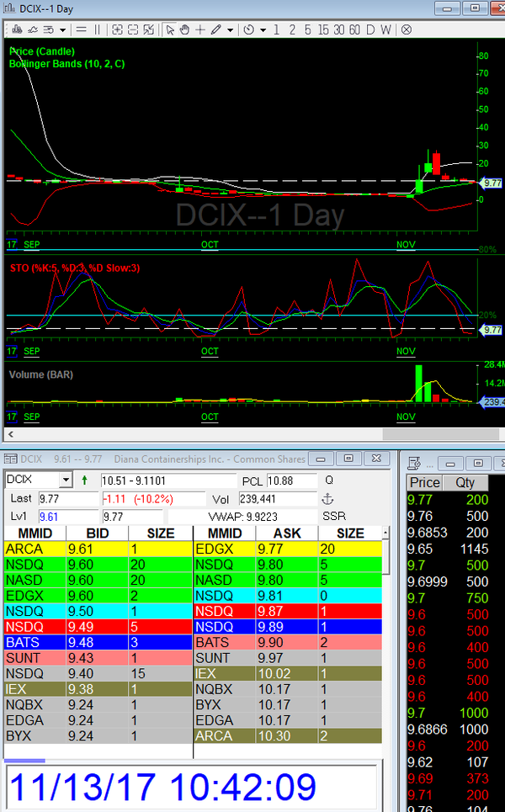
Task: Click the bid-side MMID column header
Action: 35,533
